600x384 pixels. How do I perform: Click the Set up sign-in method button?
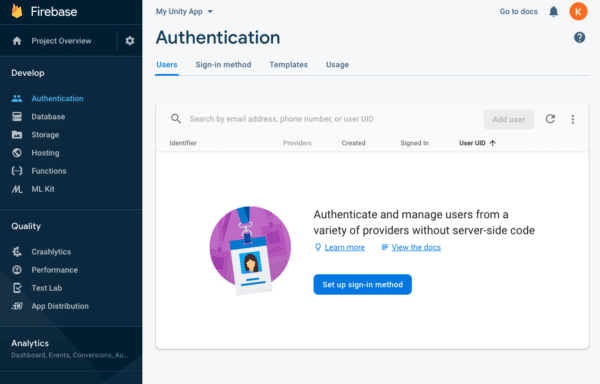pos(362,285)
